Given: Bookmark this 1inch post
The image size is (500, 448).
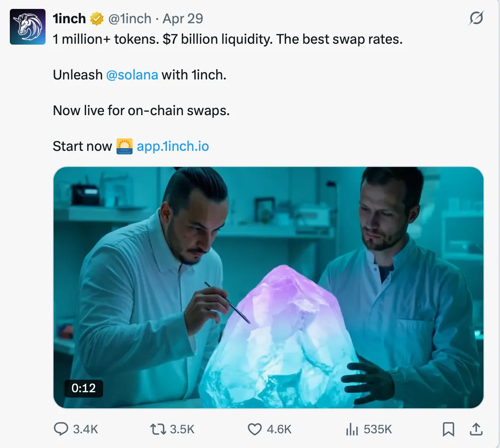Looking at the screenshot, I should [448, 429].
